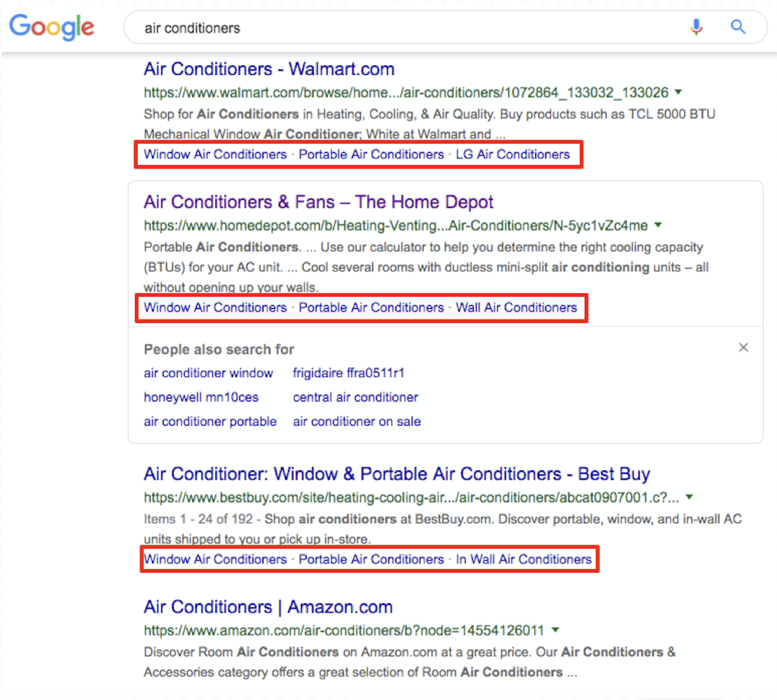This screenshot has height=700, width=777.
Task: Search for air conditioner on sale suggestion
Action: [x=357, y=421]
